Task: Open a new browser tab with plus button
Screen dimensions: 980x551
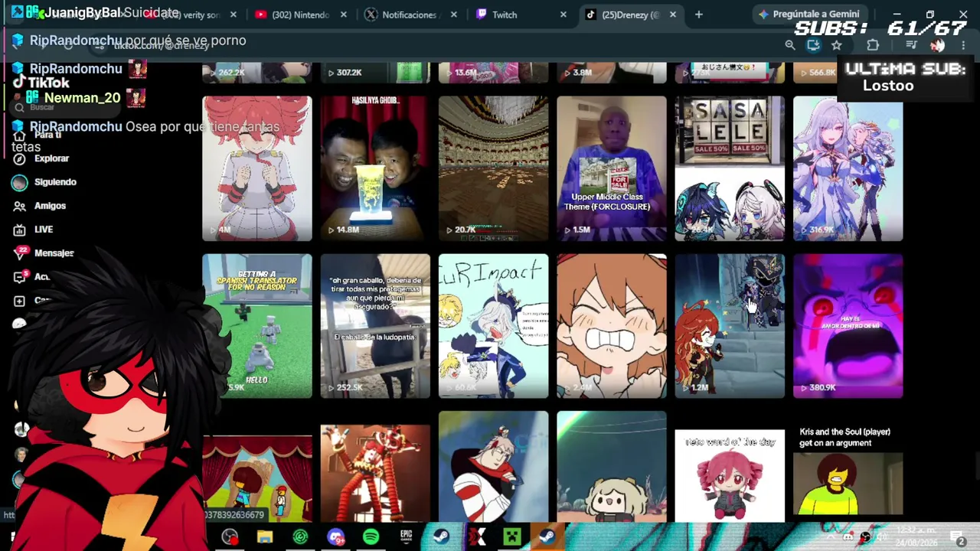Action: [698, 15]
